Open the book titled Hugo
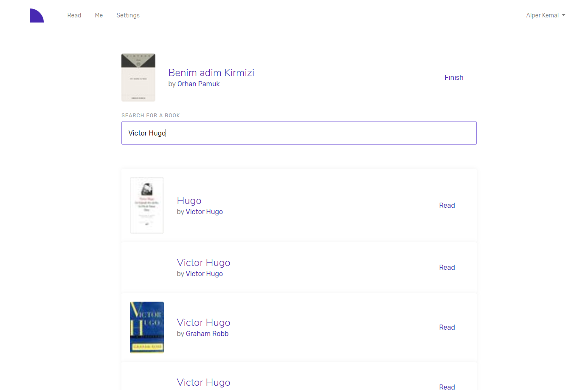Viewport: 588px width, 390px height. click(189, 201)
